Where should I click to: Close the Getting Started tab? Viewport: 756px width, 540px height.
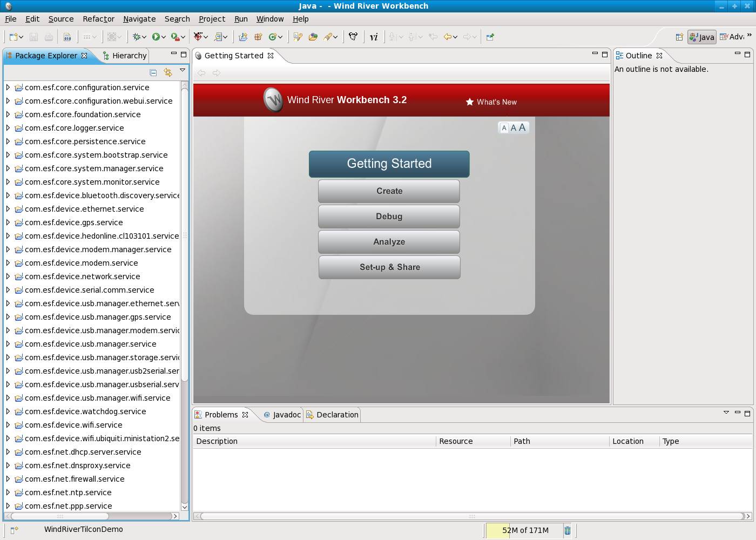(x=271, y=56)
